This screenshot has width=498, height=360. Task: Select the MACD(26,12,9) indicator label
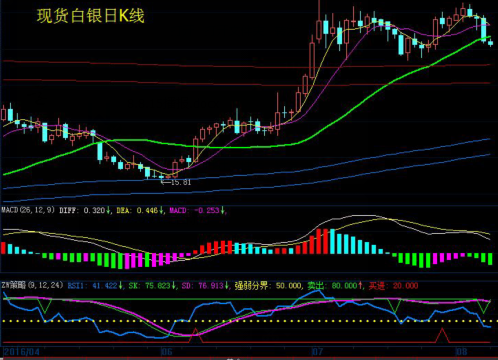28,210
